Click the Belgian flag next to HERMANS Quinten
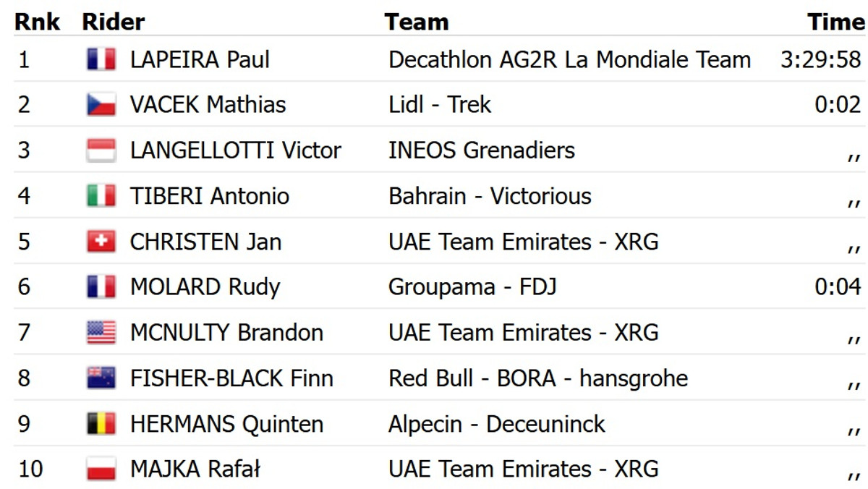Viewport: 868px width, 489px height. pos(101,424)
